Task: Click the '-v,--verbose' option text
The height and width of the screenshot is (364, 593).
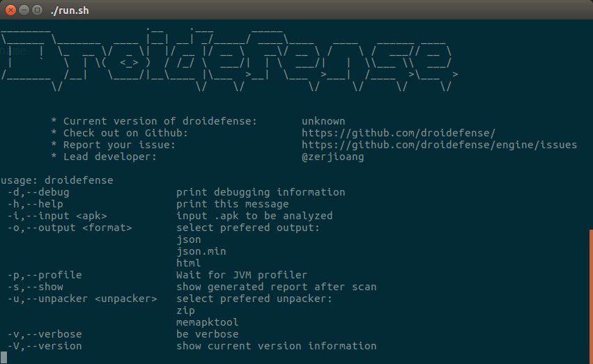Action: [x=45, y=334]
